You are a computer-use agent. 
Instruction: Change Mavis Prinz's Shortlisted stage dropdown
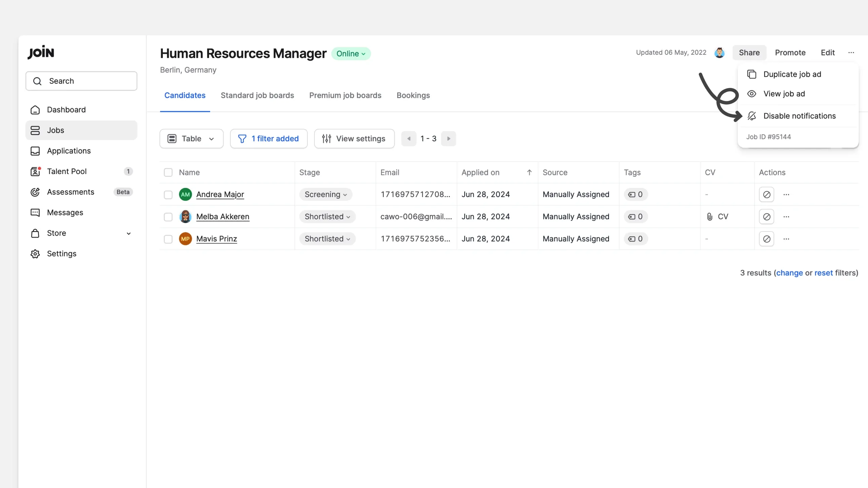(x=327, y=239)
